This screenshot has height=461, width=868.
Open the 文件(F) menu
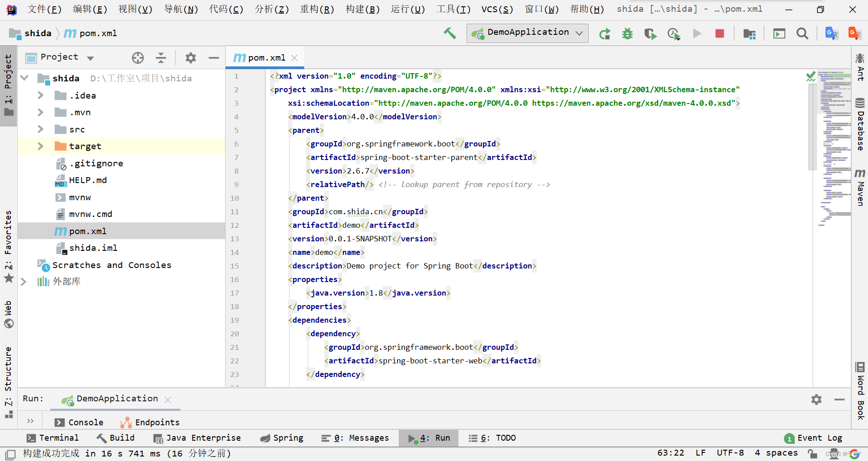[44, 9]
